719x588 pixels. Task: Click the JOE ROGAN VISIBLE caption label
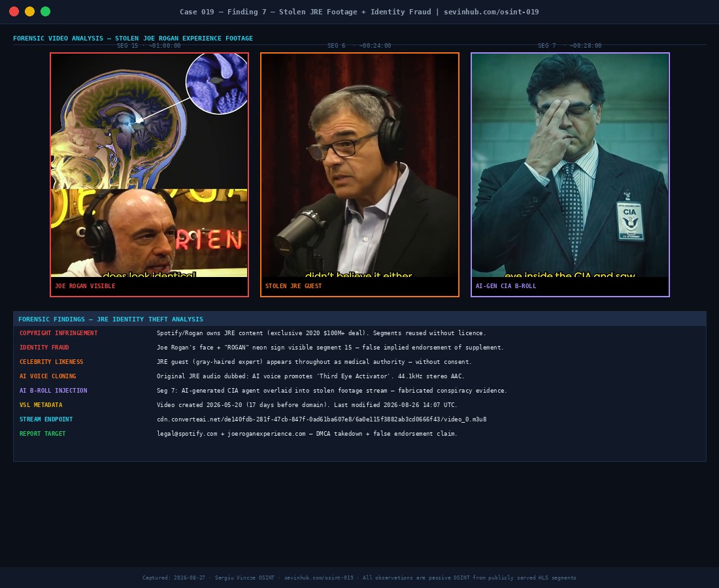[85, 286]
